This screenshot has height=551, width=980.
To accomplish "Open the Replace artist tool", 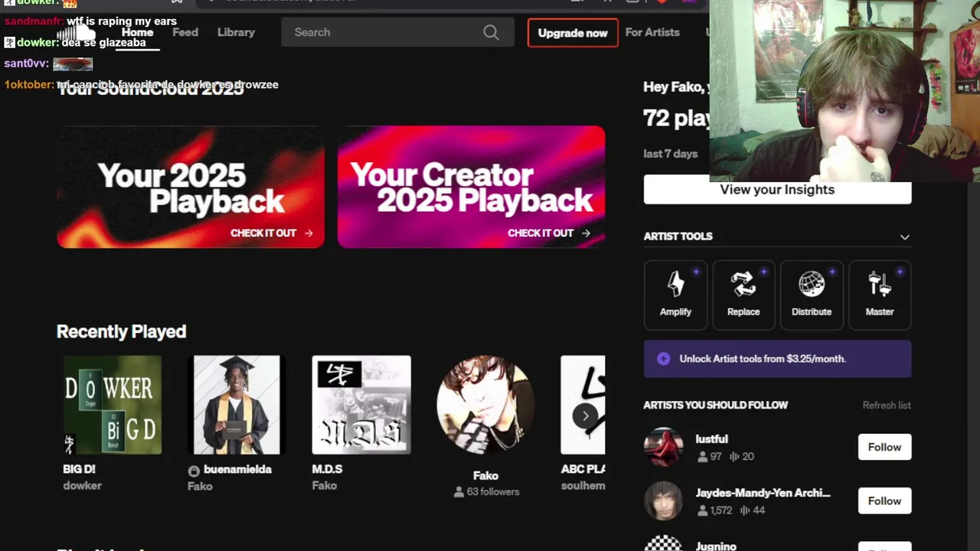I will point(743,295).
